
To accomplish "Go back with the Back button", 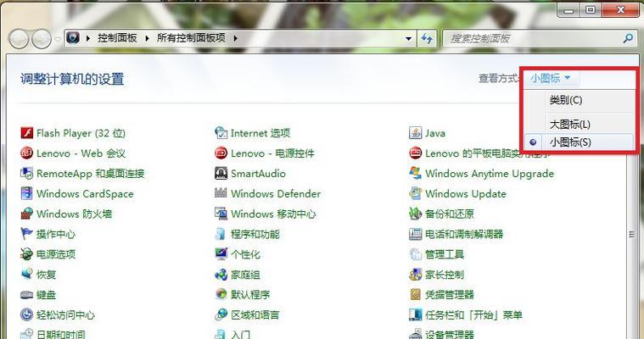I will (x=19, y=39).
